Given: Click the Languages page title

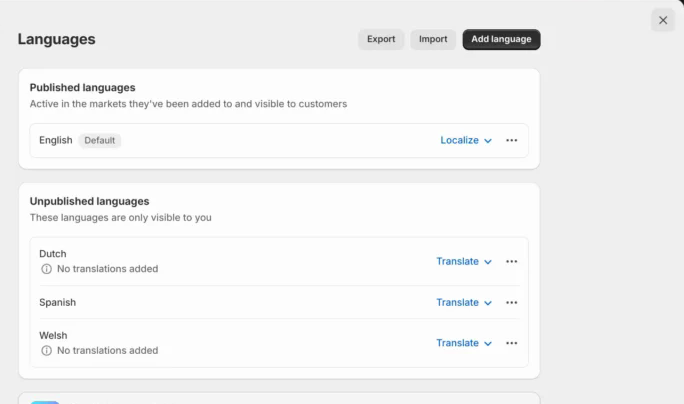Looking at the screenshot, I should click(x=56, y=39).
